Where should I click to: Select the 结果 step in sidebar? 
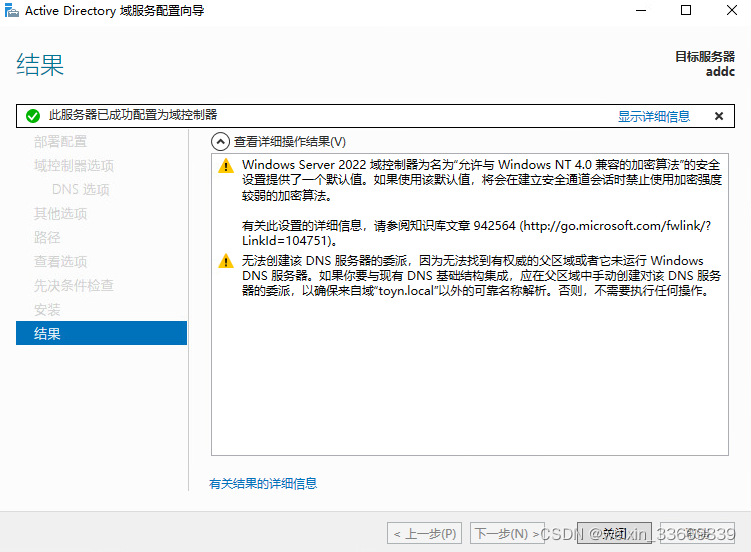(102, 333)
